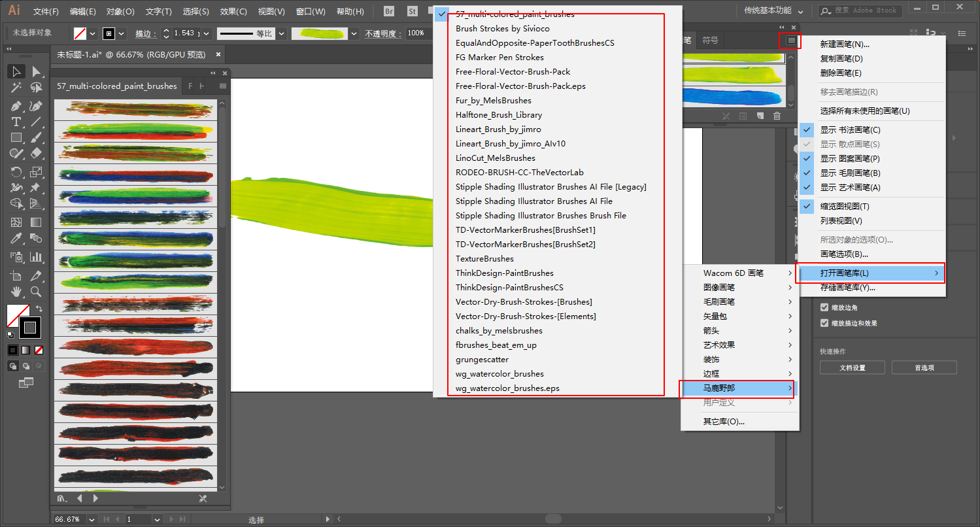The height and width of the screenshot is (527, 980).
Task: Select the Scale tool
Action: [36, 172]
